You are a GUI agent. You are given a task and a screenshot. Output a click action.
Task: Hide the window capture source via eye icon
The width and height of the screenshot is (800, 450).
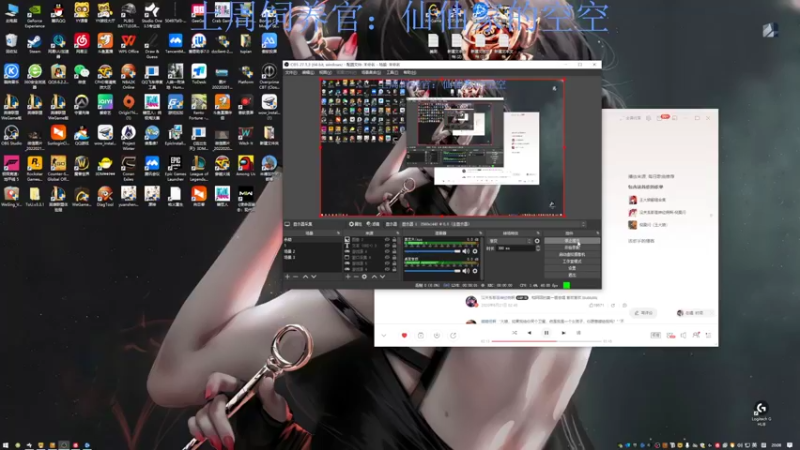(387, 257)
